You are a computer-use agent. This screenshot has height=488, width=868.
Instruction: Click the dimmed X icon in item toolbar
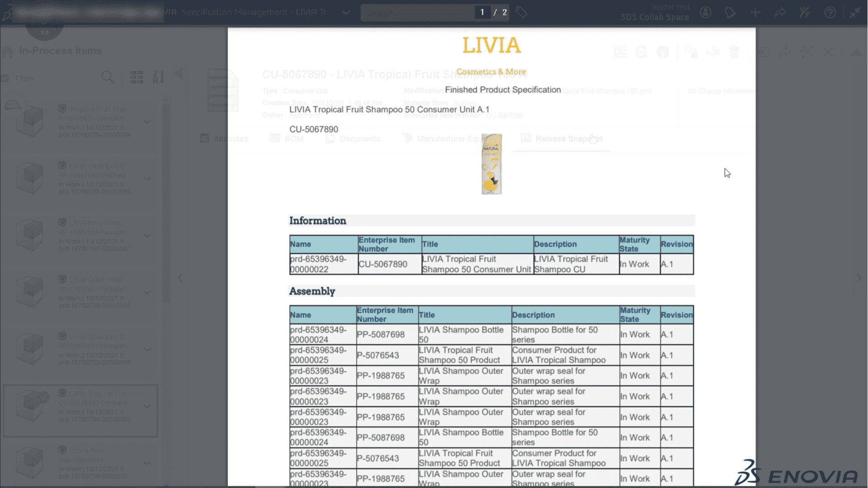pos(828,52)
